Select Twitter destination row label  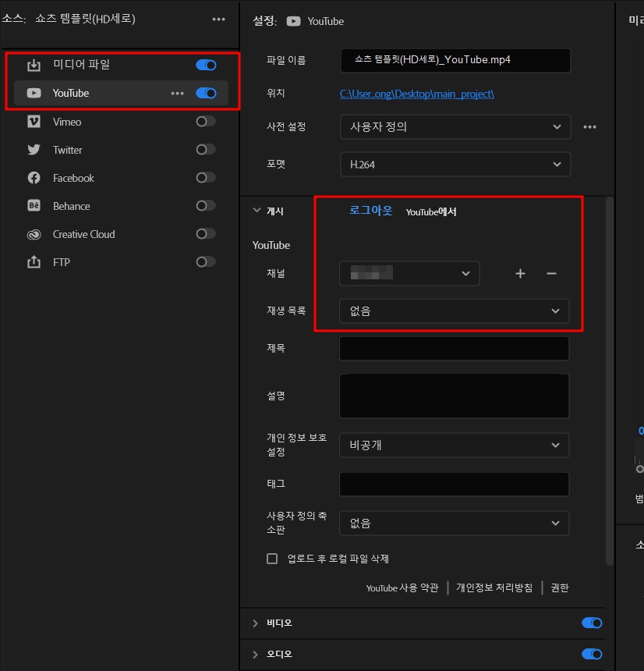68,150
